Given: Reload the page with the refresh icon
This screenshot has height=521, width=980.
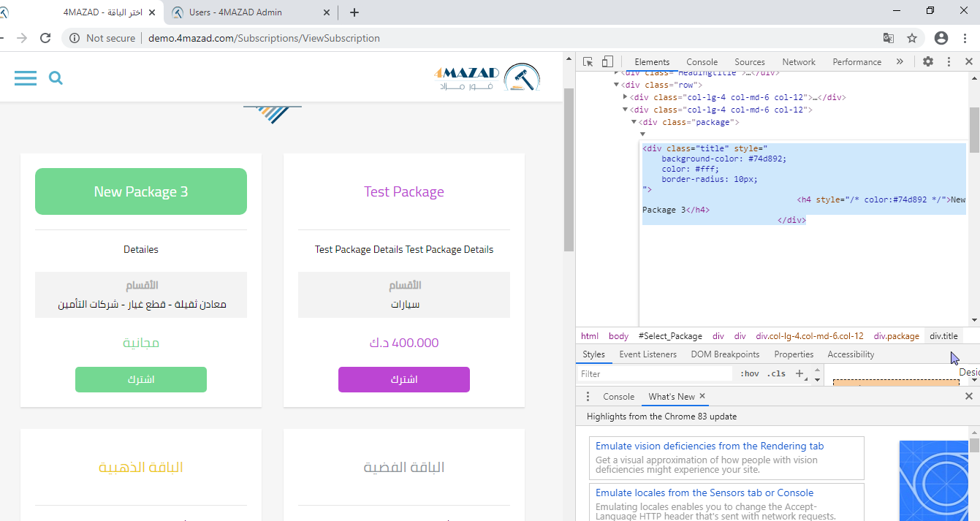Looking at the screenshot, I should coord(45,38).
